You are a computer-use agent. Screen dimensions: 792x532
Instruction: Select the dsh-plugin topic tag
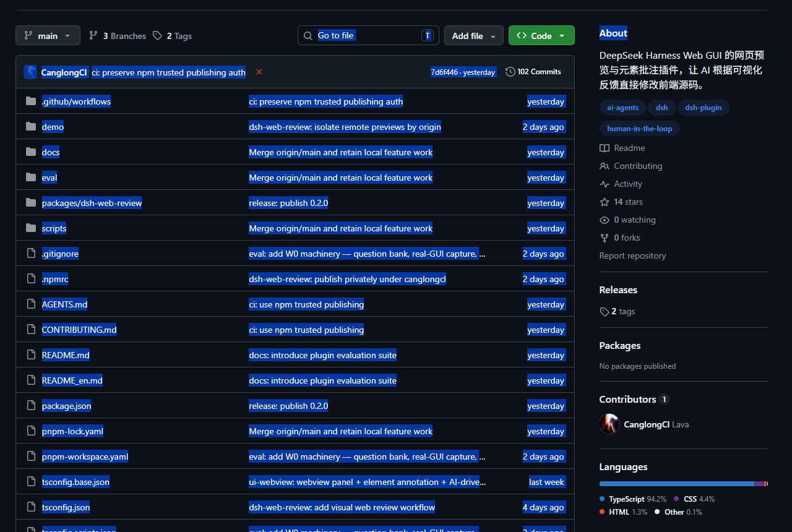pyautogui.click(x=704, y=108)
